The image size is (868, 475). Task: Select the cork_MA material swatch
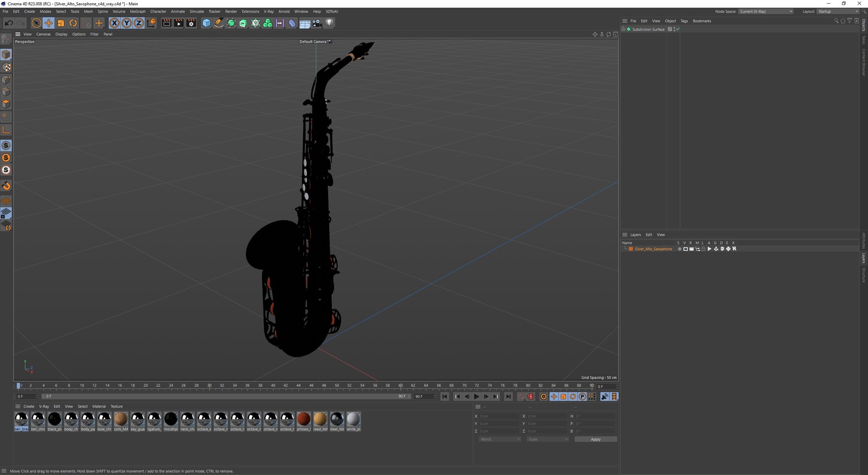coord(121,421)
